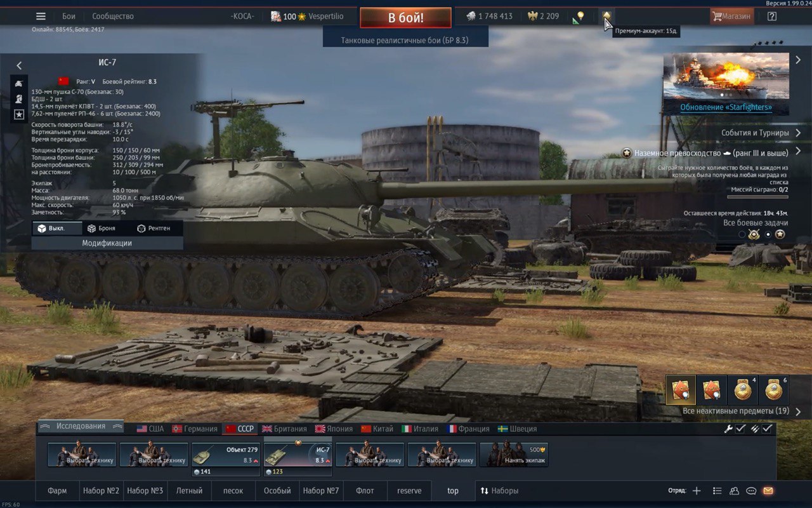
Task: Expand Наземное превосходство task chevron
Action: [x=798, y=152]
